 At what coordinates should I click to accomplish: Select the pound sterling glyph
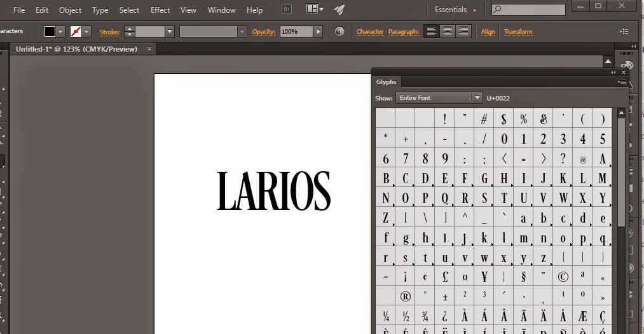click(x=444, y=277)
